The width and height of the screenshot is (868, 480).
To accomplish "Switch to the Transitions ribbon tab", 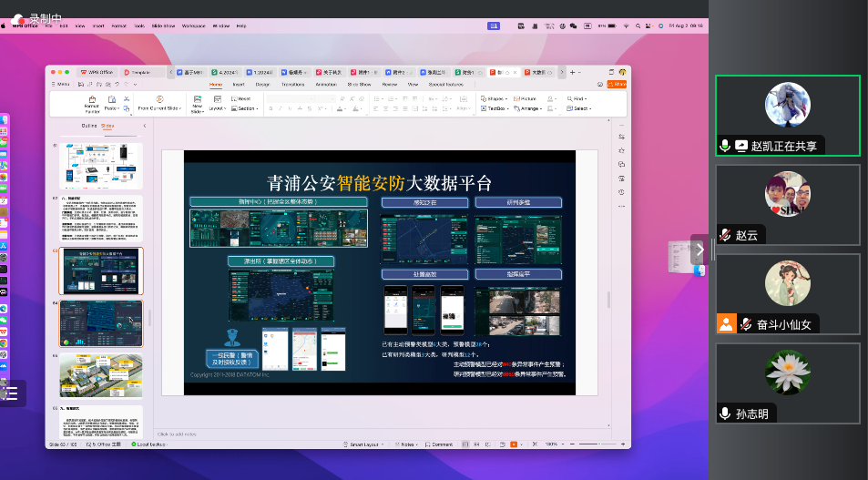I will coord(292,84).
